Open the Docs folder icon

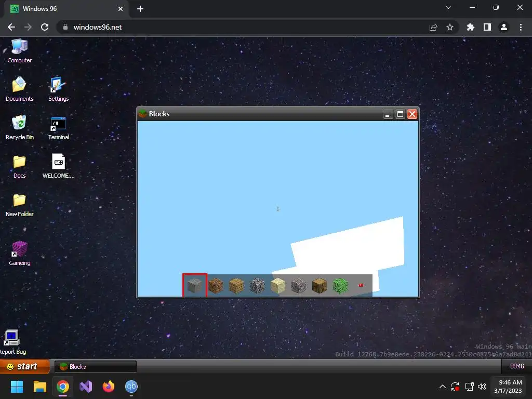pos(19,166)
